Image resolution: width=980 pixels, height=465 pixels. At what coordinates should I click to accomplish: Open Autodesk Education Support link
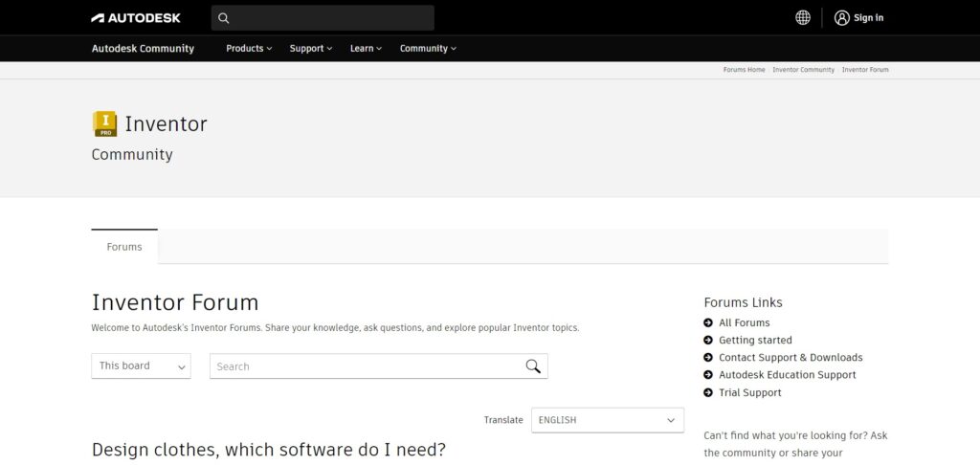point(788,375)
